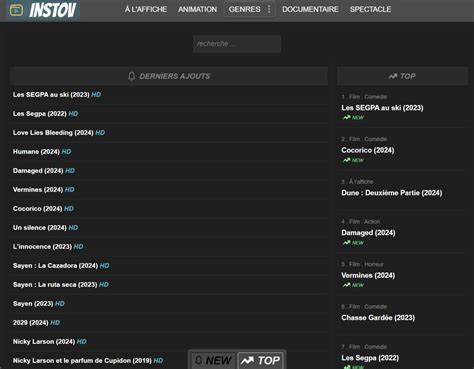This screenshot has width=474, height=369.
Task: Open Love Lies Bleeding (2024)
Action: pos(53,133)
